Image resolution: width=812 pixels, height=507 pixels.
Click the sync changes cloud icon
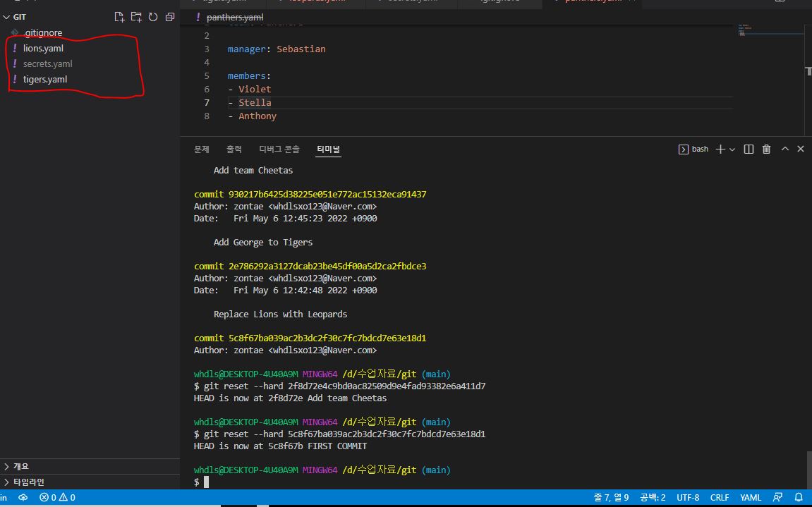[x=23, y=498]
